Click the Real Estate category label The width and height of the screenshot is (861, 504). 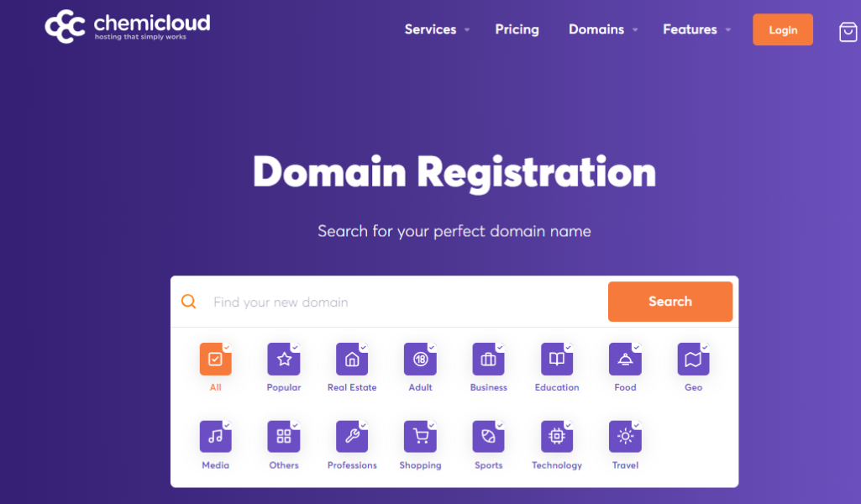pyautogui.click(x=352, y=387)
